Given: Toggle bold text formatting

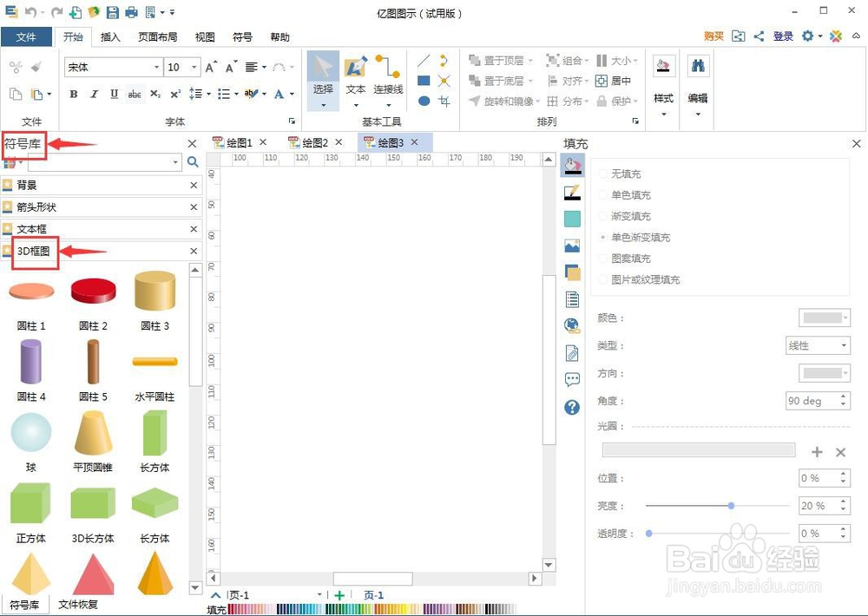Looking at the screenshot, I should pos(74,95).
